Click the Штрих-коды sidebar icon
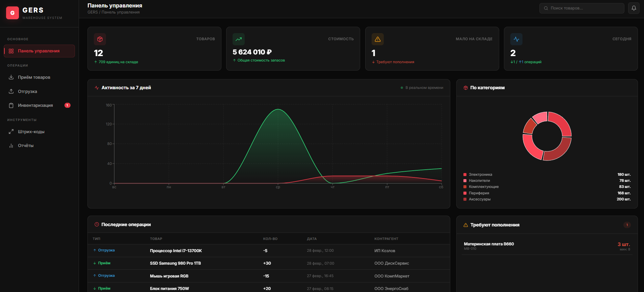The height and width of the screenshot is (292, 644). [11, 131]
